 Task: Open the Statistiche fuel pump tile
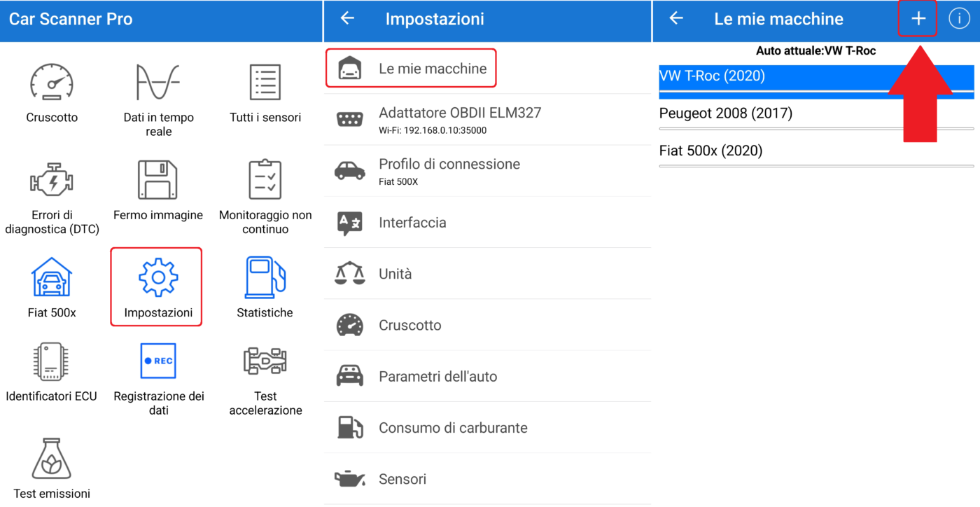[x=265, y=287]
